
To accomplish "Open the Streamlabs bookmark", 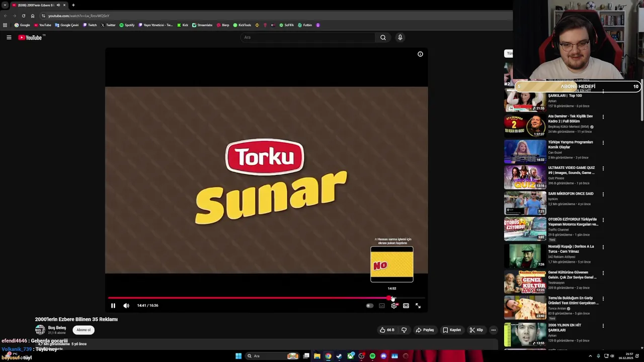I will pyautogui.click(x=202, y=25).
